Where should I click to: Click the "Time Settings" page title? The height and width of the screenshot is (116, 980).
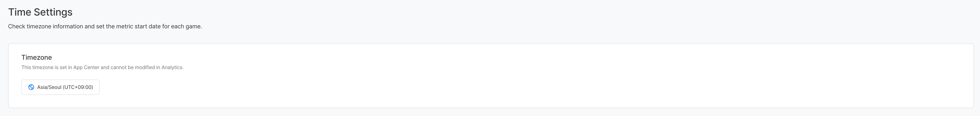click(x=40, y=12)
